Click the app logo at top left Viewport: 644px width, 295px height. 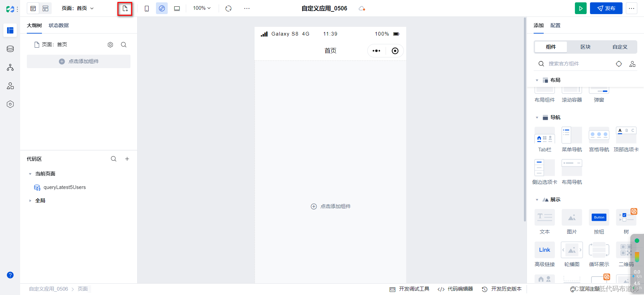pyautogui.click(x=10, y=9)
